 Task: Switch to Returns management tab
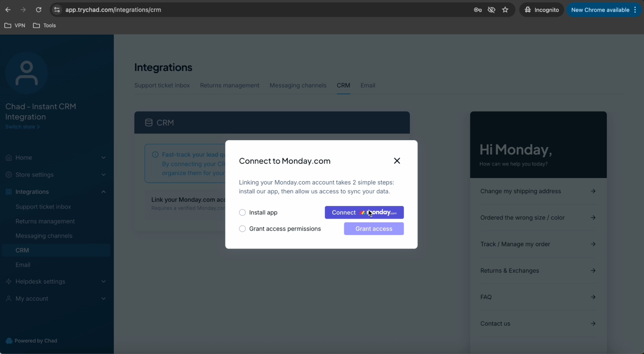point(229,85)
